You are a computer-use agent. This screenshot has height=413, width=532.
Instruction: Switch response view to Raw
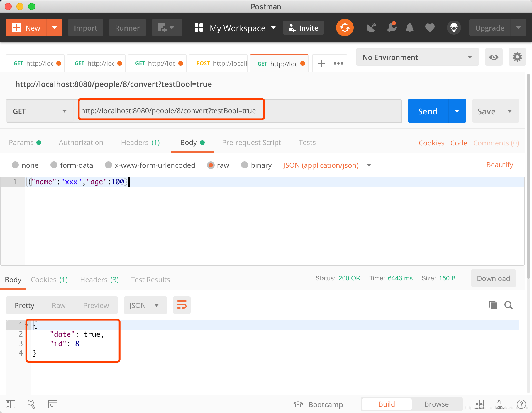pyautogui.click(x=59, y=305)
